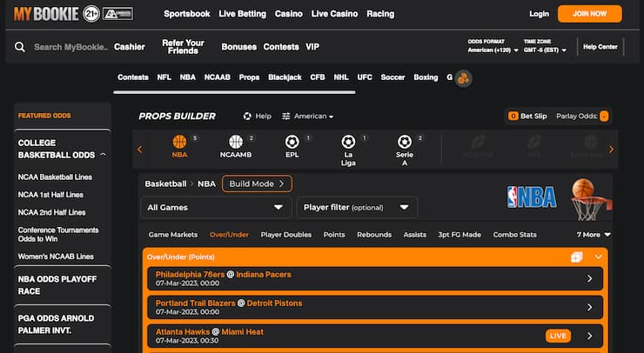
Task: Open Live Betting in top navigation
Action: [x=242, y=14]
